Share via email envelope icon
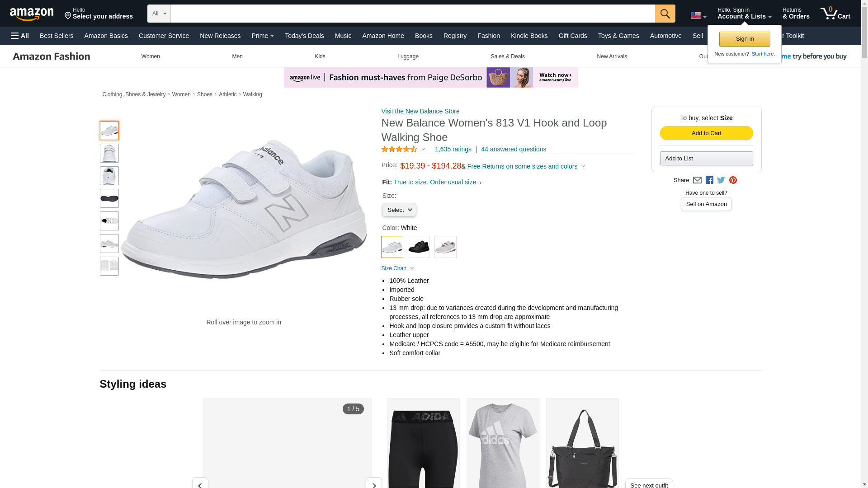This screenshot has width=868, height=488. click(697, 180)
